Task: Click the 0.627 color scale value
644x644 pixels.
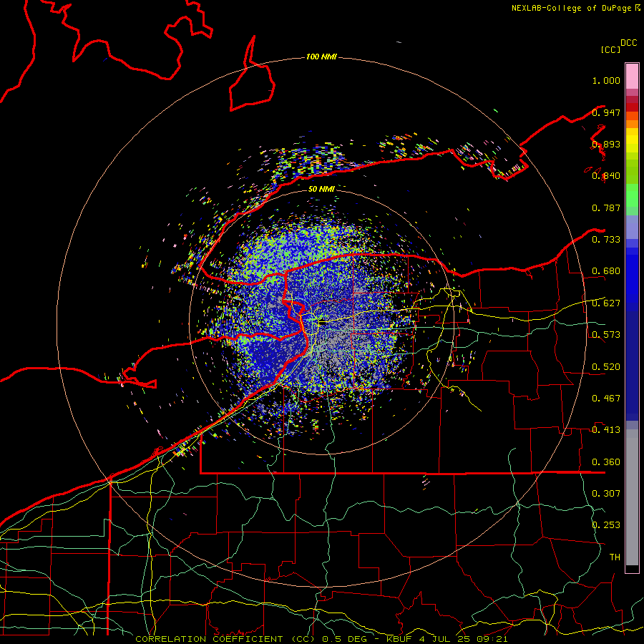Action: 606,303
